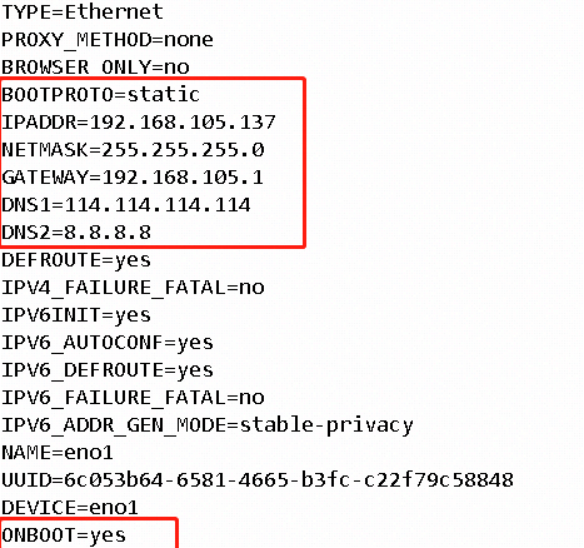This screenshot has width=584, height=548.
Task: Click the UUID line of text
Action: 258,481
